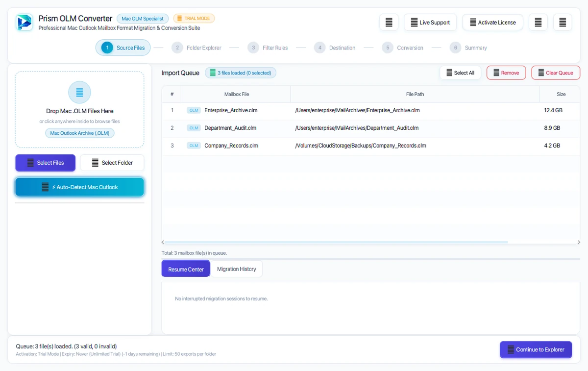Switch to the Resume Center tab
Screen dimensions: 588x371
[x=186, y=269]
